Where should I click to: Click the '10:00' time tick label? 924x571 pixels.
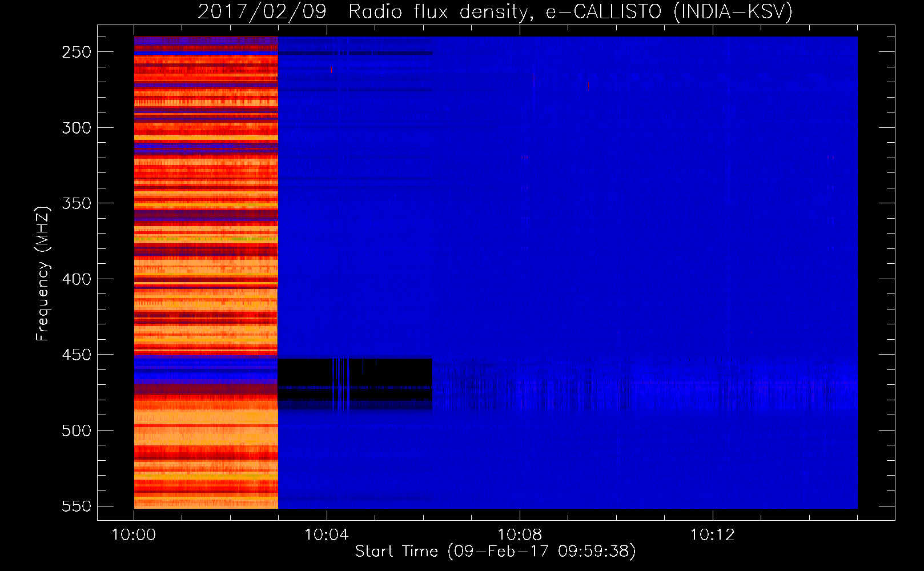[x=134, y=535]
